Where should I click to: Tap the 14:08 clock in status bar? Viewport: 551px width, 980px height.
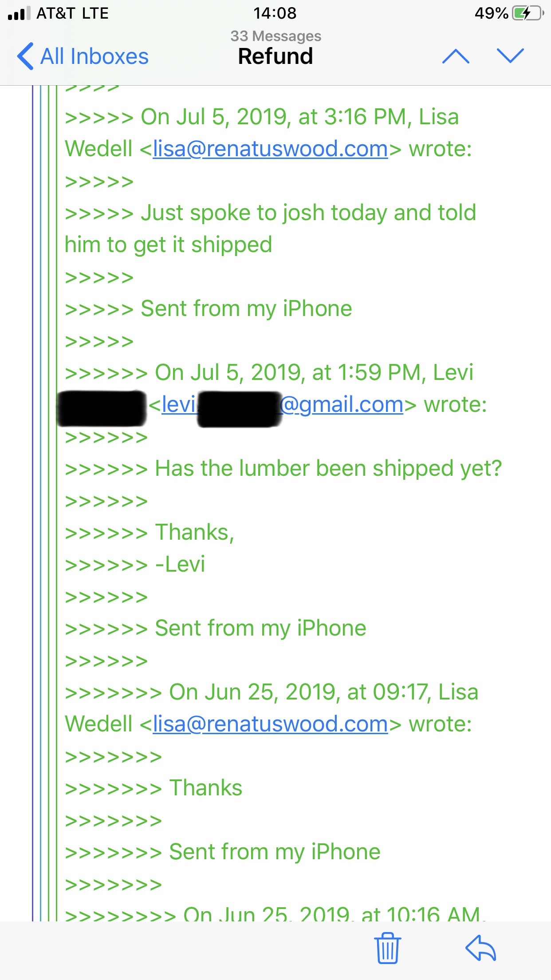tap(275, 13)
